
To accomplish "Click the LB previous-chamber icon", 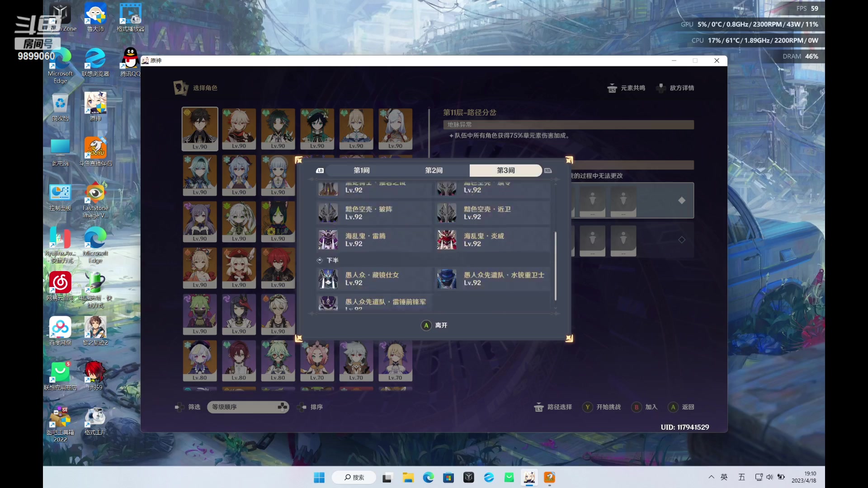I will pyautogui.click(x=320, y=170).
